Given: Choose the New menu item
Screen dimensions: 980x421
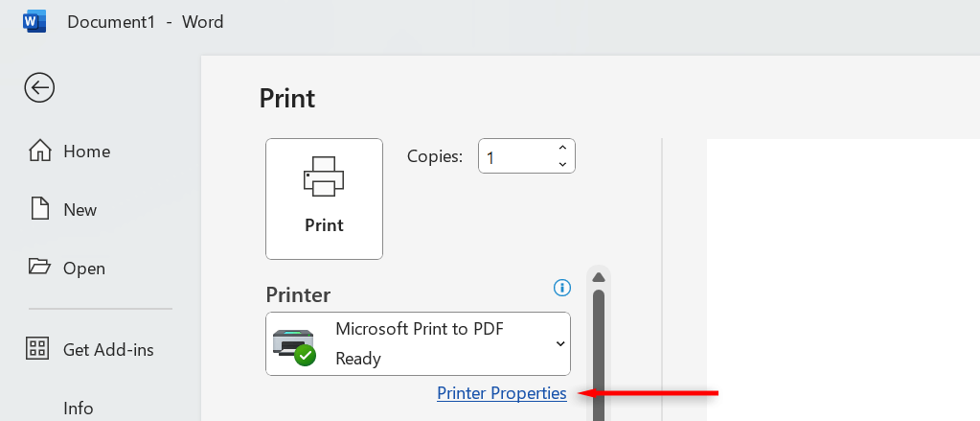Looking at the screenshot, I should tap(80, 209).
